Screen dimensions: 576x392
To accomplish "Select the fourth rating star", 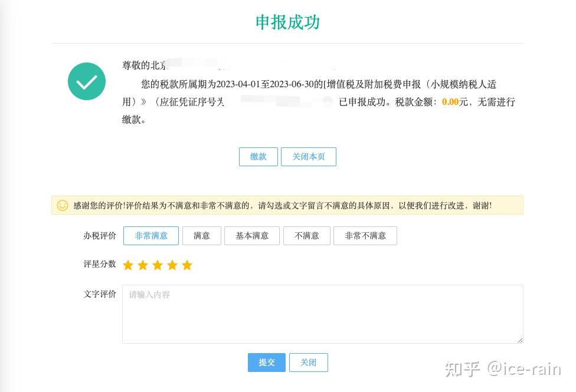I will [x=172, y=265].
